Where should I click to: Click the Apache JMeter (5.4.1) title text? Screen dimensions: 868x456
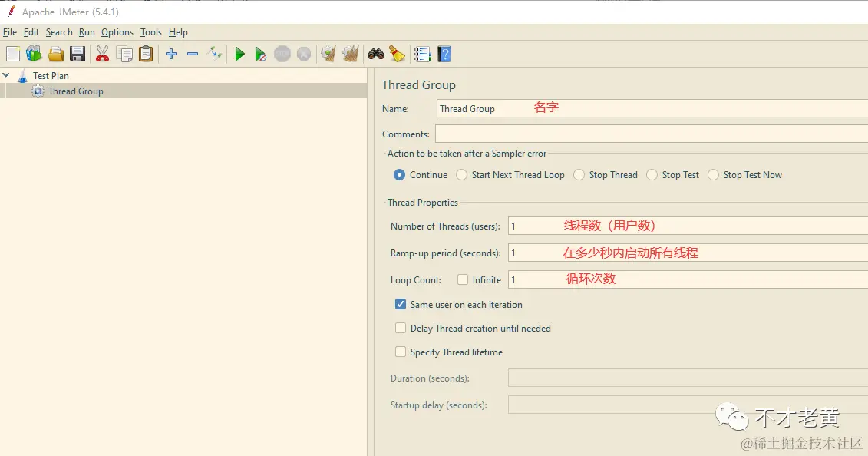tap(71, 12)
